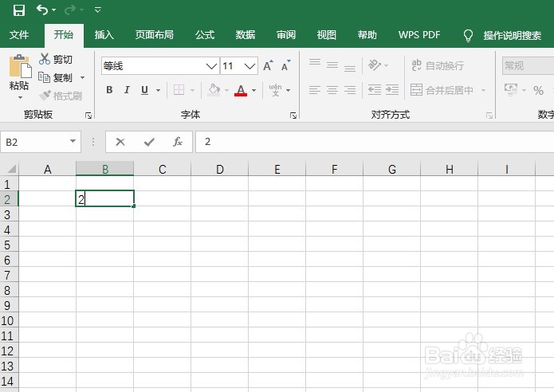The height and width of the screenshot is (392, 554).
Task: Open the 文件 menu
Action: coord(19,34)
